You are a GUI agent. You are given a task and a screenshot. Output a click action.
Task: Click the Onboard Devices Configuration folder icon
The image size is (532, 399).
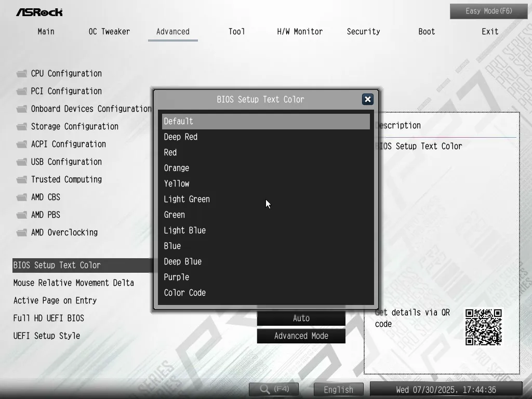22,109
